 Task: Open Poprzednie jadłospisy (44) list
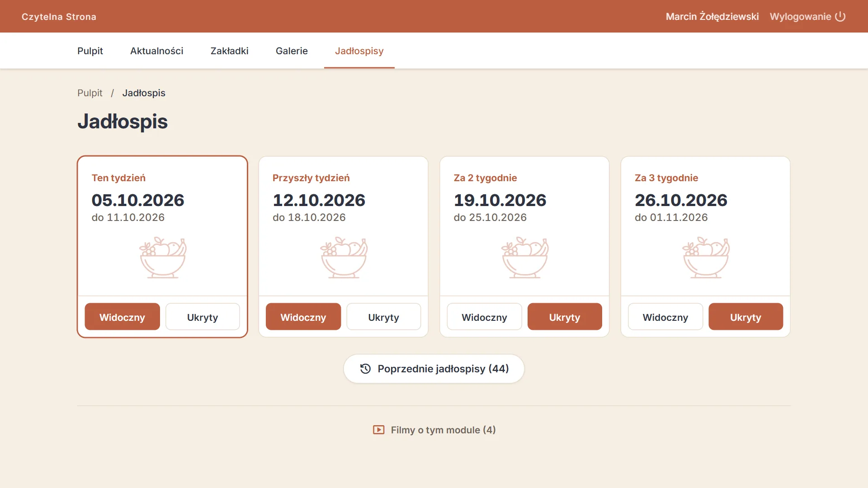[x=434, y=369]
